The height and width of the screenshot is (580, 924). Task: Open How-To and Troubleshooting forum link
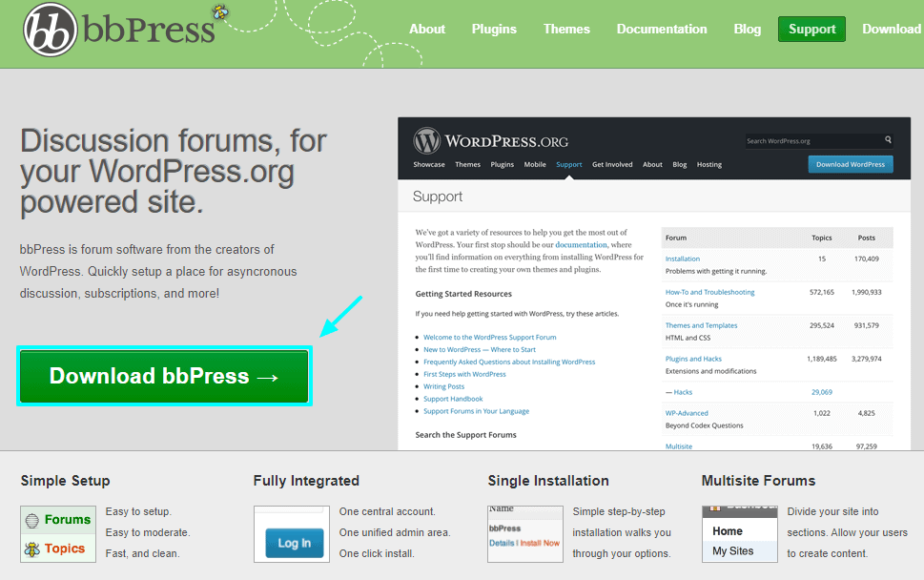710,292
